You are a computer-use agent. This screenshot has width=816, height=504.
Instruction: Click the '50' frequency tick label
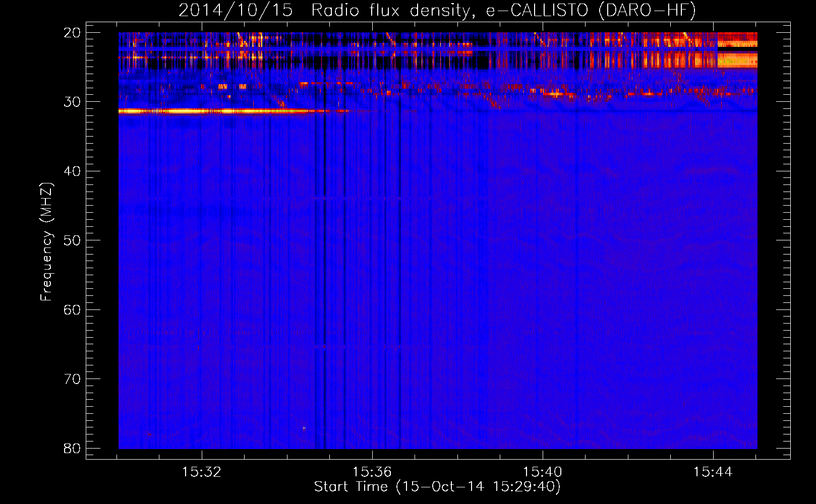pos(72,240)
